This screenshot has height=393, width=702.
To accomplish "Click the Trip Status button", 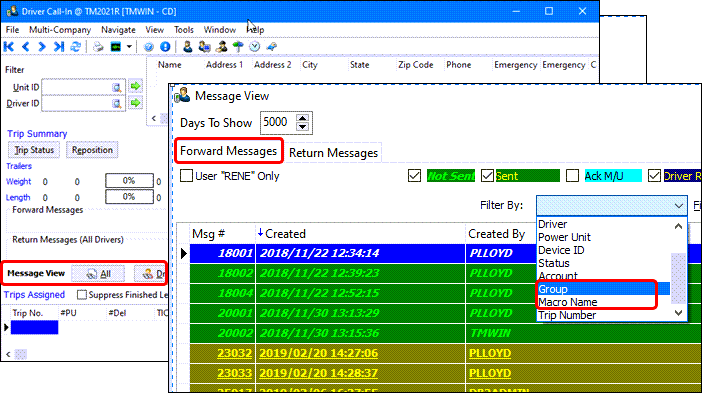I will pos(34,150).
